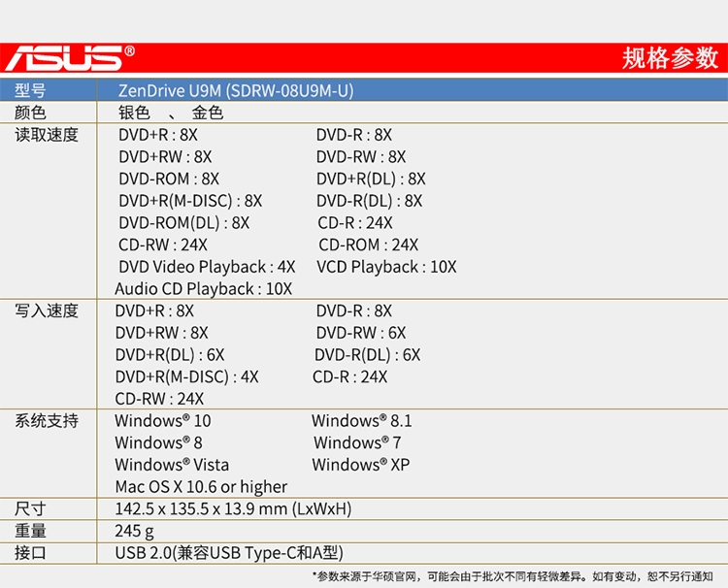Screen dimensions: 728x588
Task: Click VCD Playback : 10X entry
Action: tap(386, 267)
